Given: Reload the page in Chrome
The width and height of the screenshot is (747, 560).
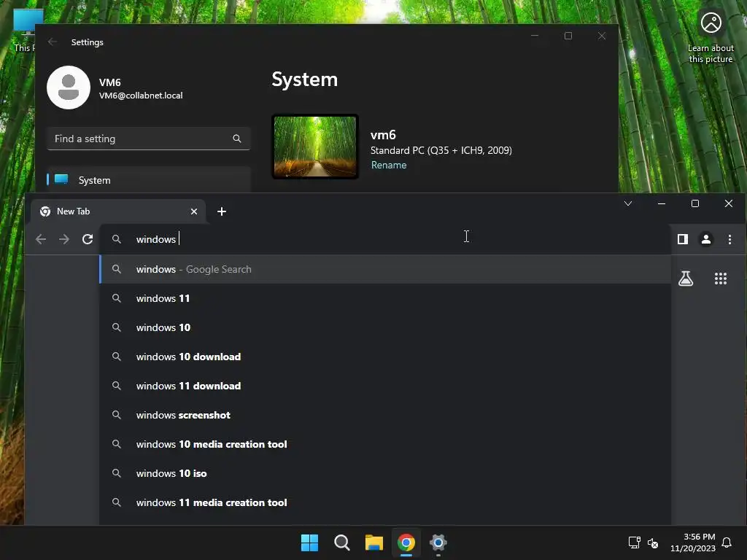Looking at the screenshot, I should (x=88, y=239).
